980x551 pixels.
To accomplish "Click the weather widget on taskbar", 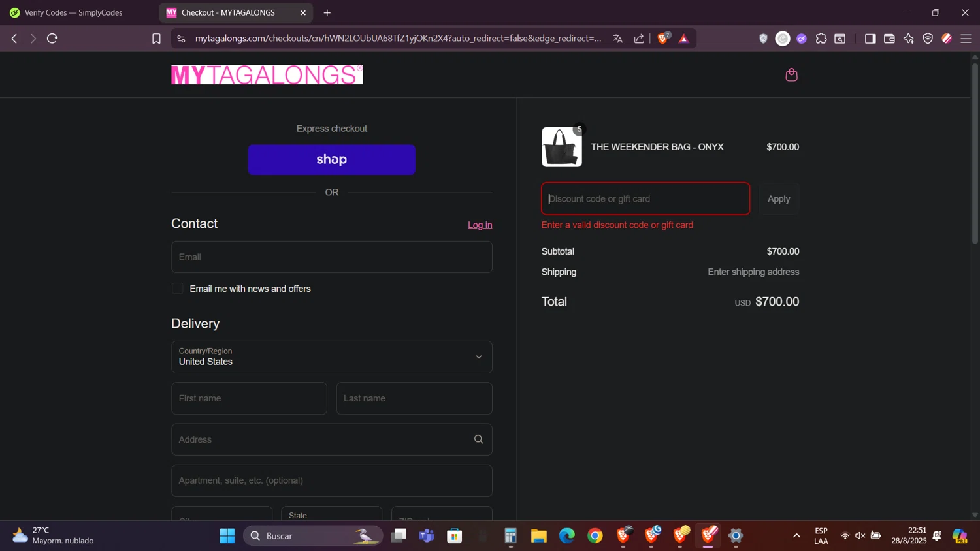I will tap(53, 536).
